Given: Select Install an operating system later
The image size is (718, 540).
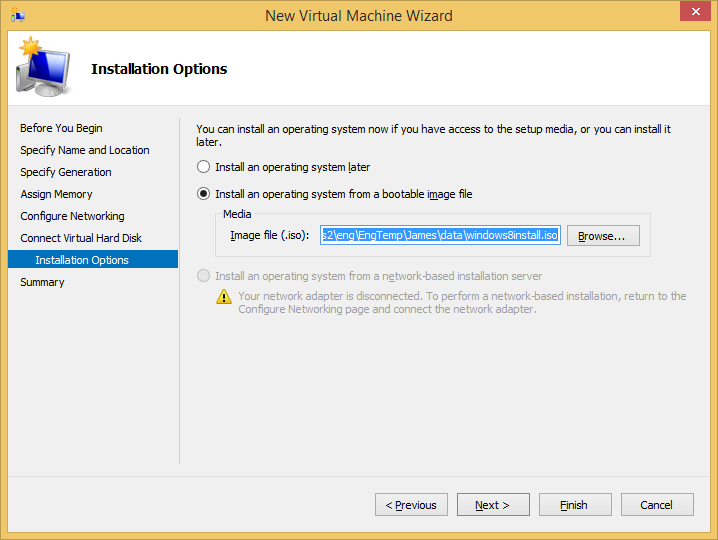Looking at the screenshot, I should pyautogui.click(x=204, y=167).
